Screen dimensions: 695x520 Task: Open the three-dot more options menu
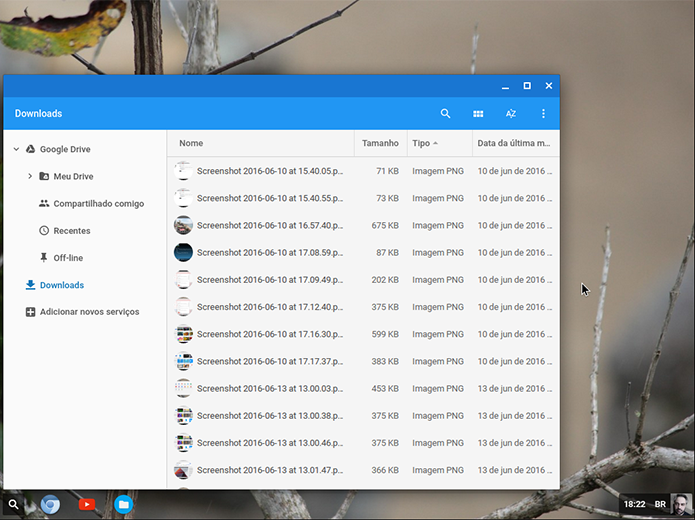(543, 113)
